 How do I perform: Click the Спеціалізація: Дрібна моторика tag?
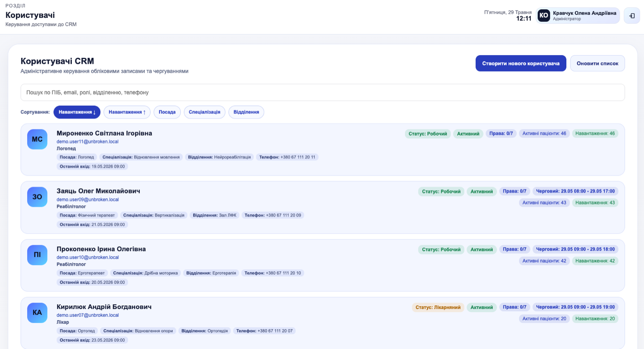coord(145,273)
